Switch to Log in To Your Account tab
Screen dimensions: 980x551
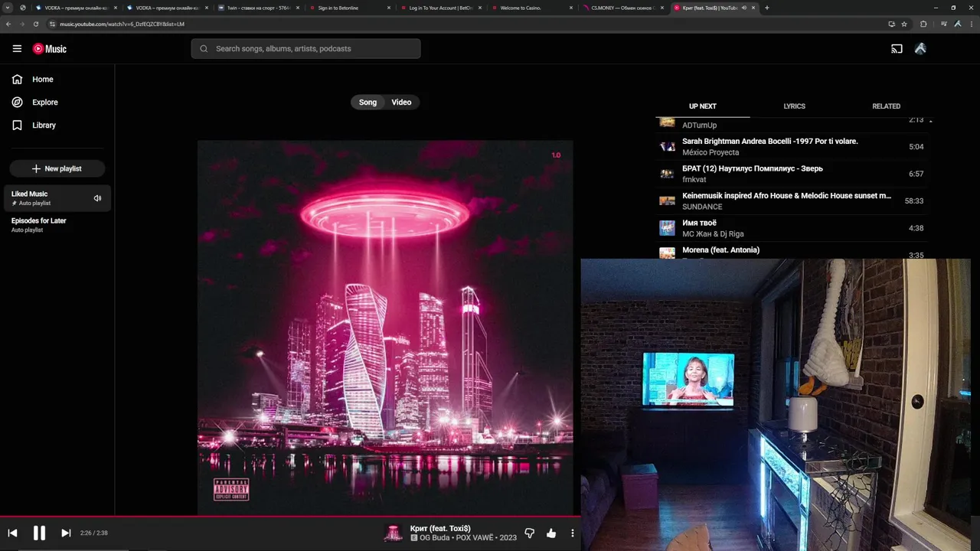439,8
